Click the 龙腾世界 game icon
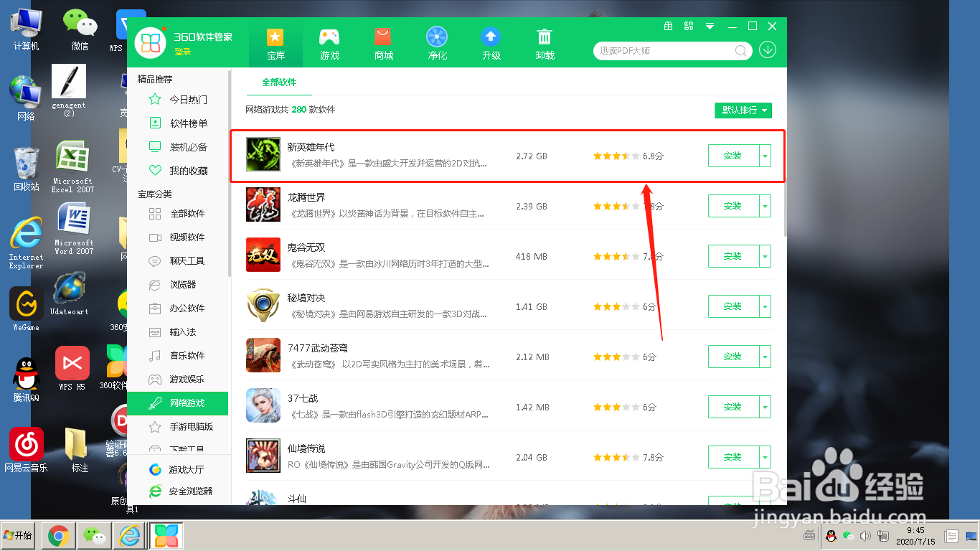This screenshot has width=980, height=551. click(x=263, y=204)
